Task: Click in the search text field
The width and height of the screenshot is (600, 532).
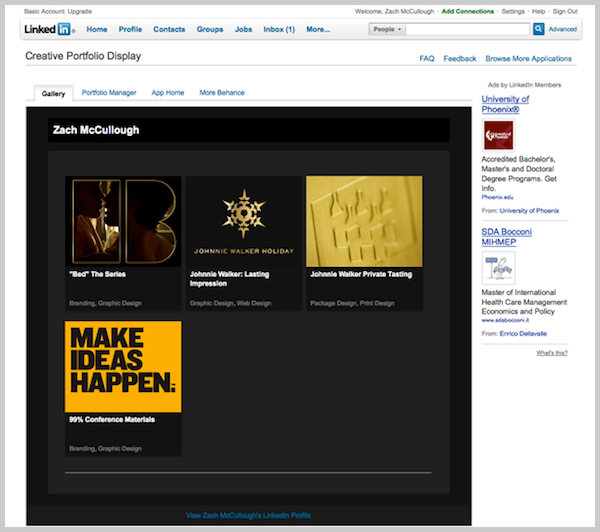Action: (468, 29)
